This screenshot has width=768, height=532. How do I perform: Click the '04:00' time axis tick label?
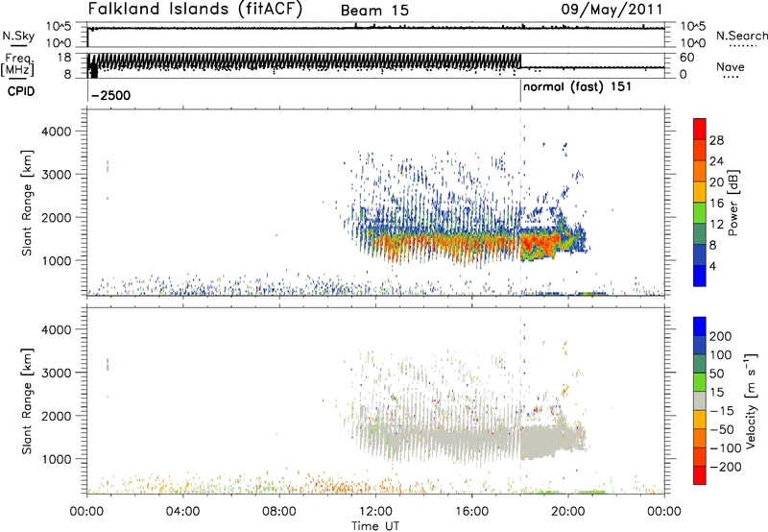coord(183,512)
